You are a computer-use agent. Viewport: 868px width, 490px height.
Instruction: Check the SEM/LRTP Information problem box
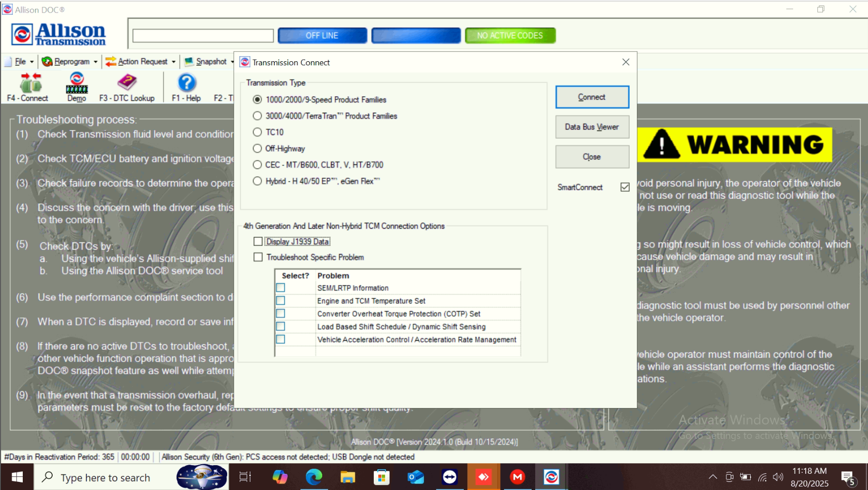tap(281, 288)
